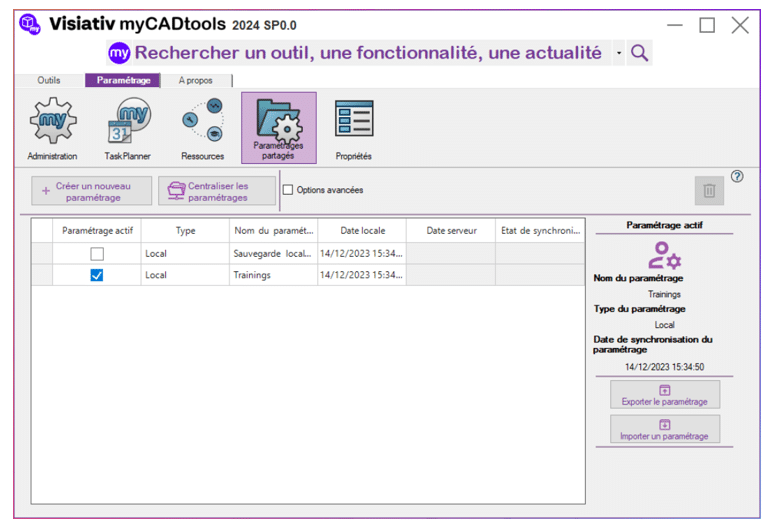Click Créer un nouveau paramétrage button
The image size is (774, 532).
click(92, 191)
